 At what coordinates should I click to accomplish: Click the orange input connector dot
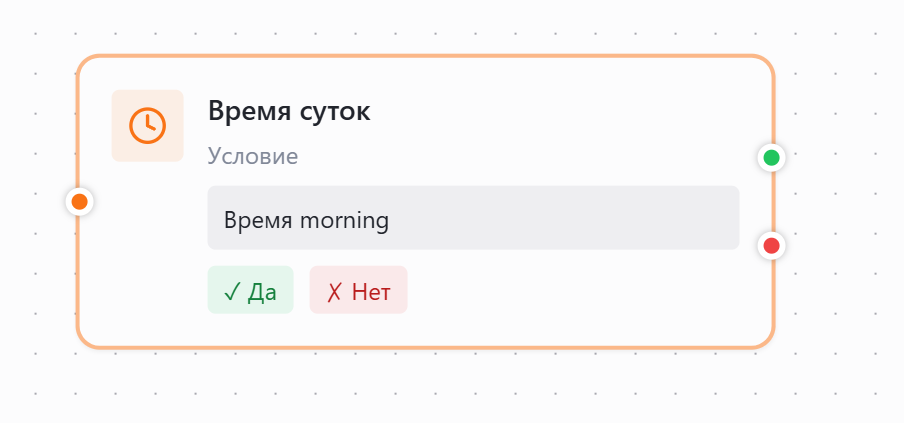coord(80,202)
